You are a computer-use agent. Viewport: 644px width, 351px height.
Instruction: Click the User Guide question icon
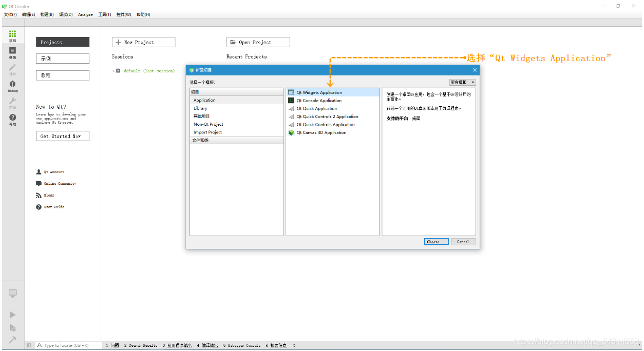pyautogui.click(x=39, y=207)
